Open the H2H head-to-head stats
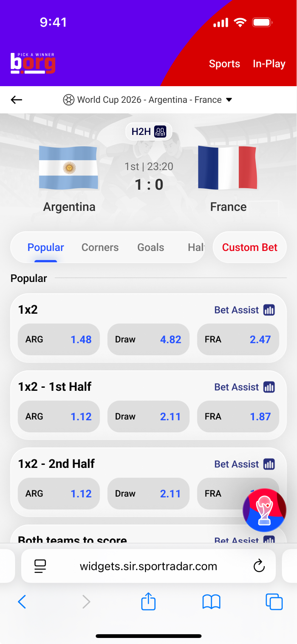The image size is (297, 644). click(149, 132)
